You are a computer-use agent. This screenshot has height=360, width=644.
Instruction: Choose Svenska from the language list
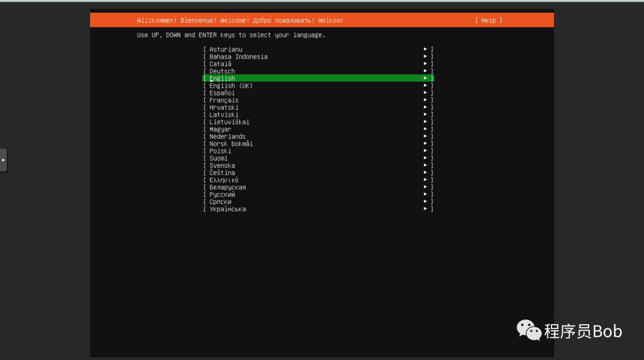(318, 165)
